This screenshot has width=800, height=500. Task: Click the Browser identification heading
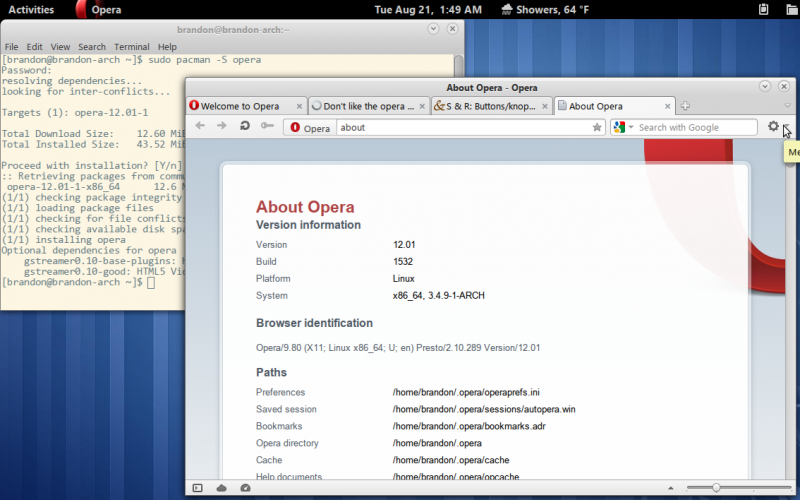pyautogui.click(x=314, y=323)
